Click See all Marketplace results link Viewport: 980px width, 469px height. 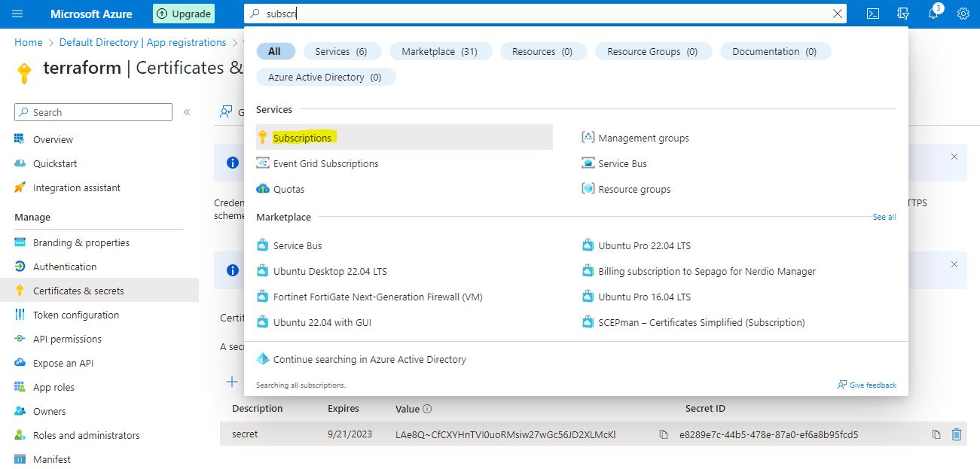(x=884, y=217)
